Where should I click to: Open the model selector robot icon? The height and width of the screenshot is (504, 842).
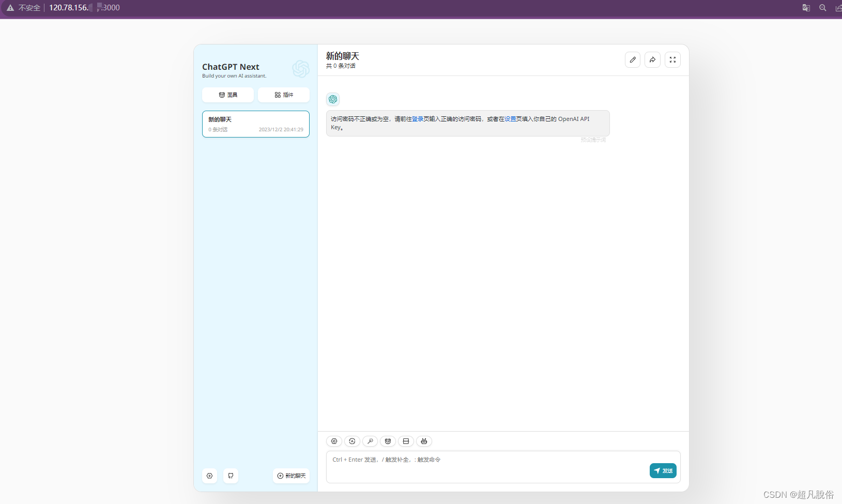click(x=423, y=441)
